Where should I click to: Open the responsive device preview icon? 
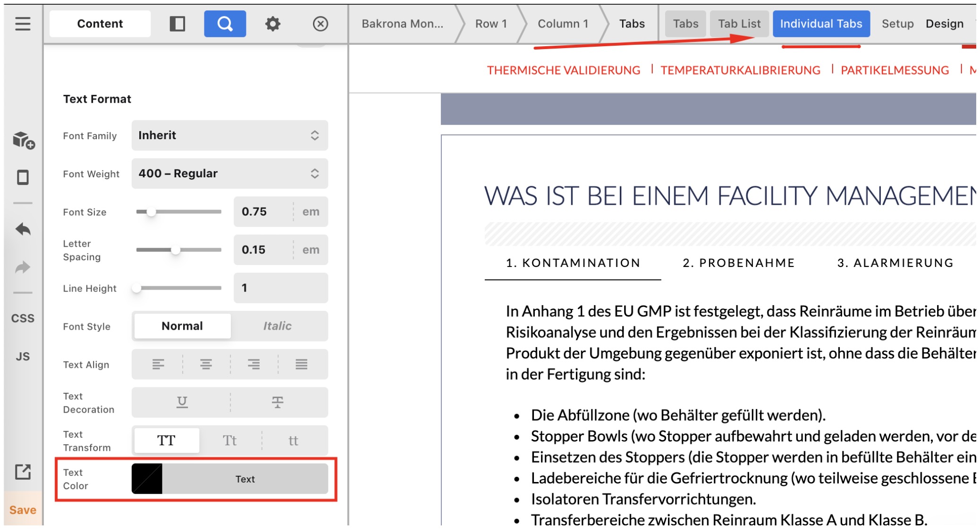point(23,177)
